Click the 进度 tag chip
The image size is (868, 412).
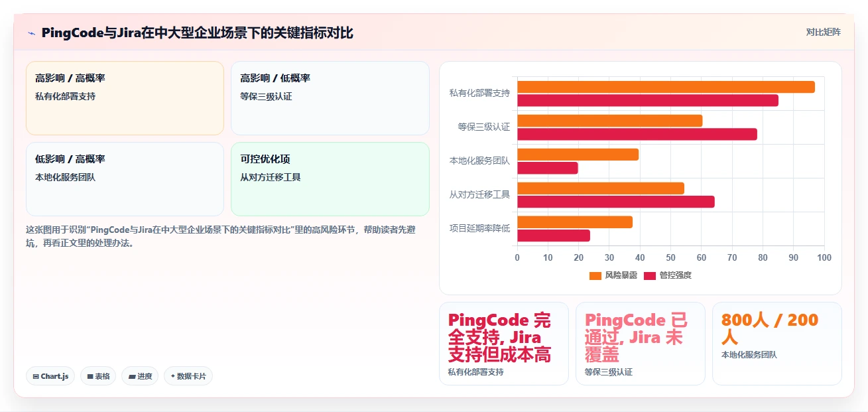[140, 376]
